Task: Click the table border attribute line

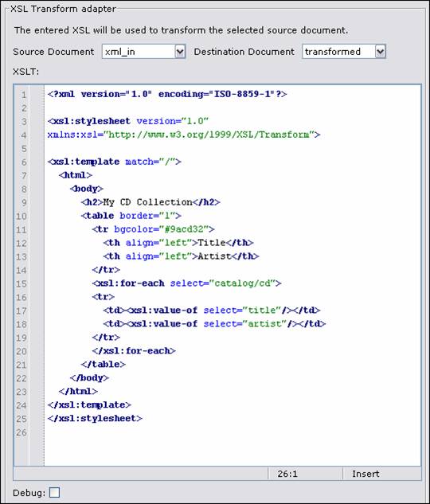Action: click(131, 216)
